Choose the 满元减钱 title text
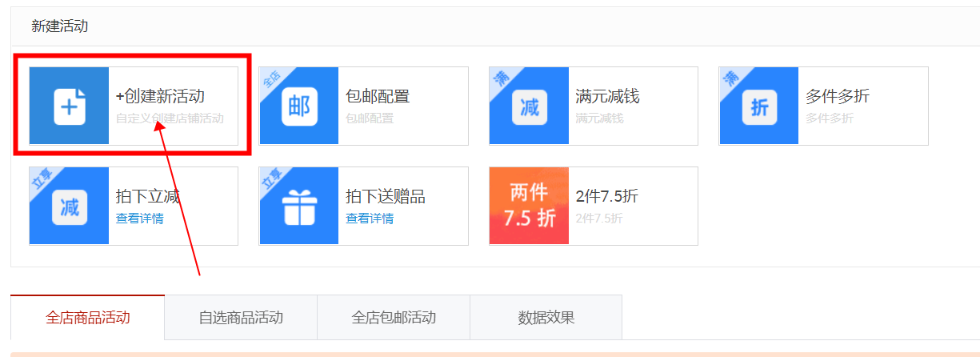 [607, 97]
